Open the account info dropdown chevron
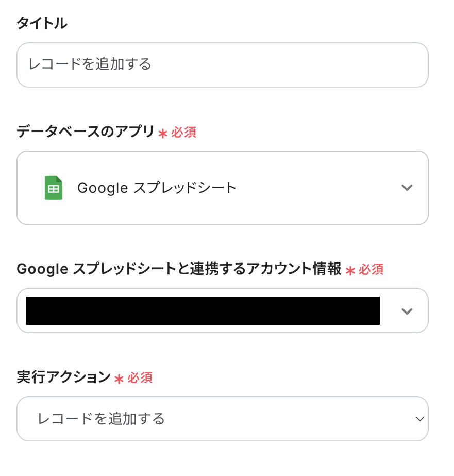454x476 pixels. tap(407, 311)
